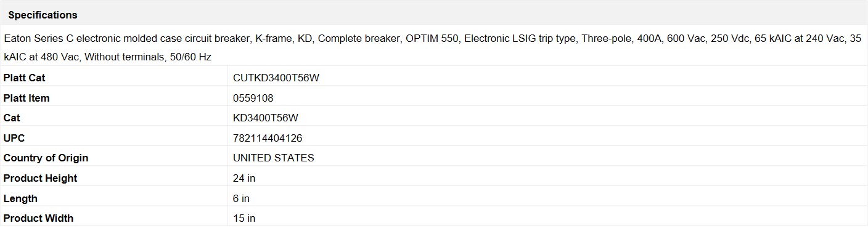868x231 pixels.
Task: Select the Cat row label
Action: [12, 118]
